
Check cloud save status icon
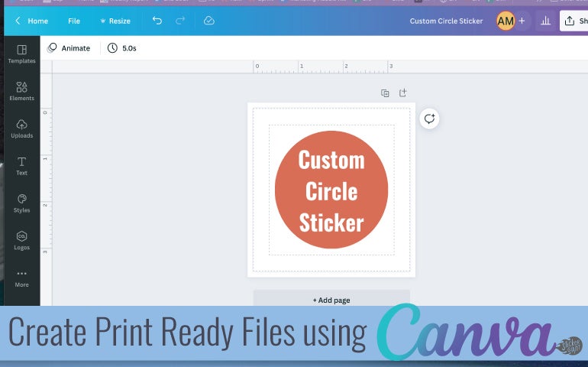coord(209,21)
